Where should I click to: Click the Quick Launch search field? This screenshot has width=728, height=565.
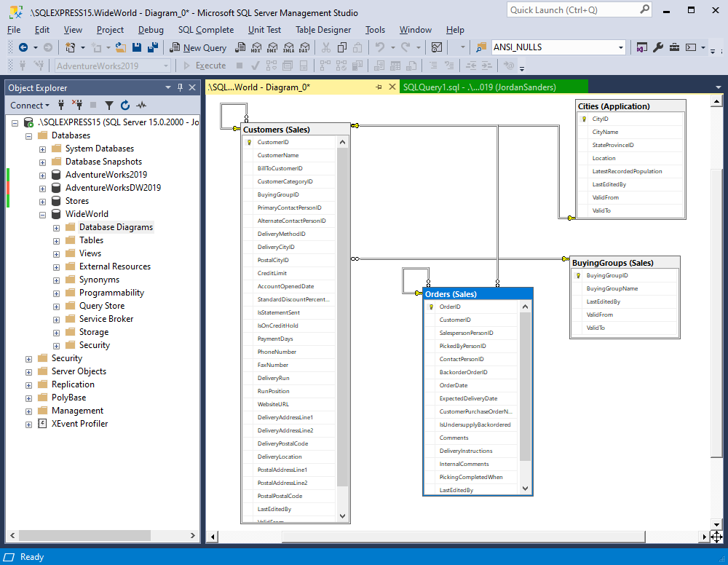[574, 9]
